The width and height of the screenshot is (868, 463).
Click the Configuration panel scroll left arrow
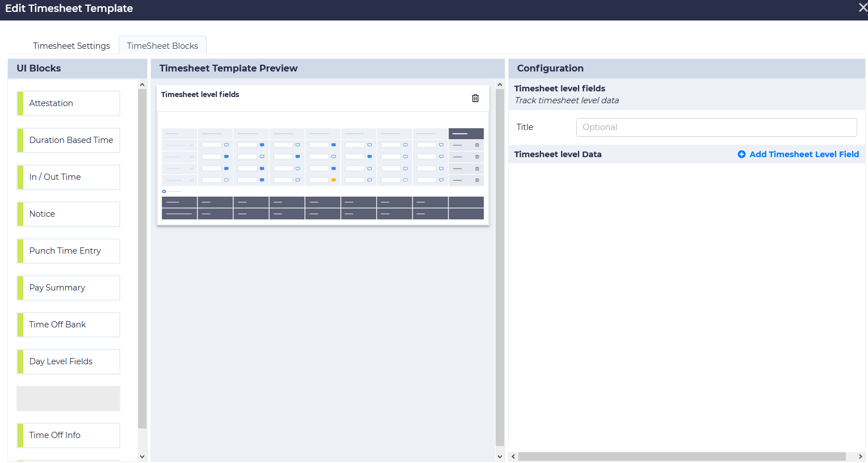click(513, 456)
